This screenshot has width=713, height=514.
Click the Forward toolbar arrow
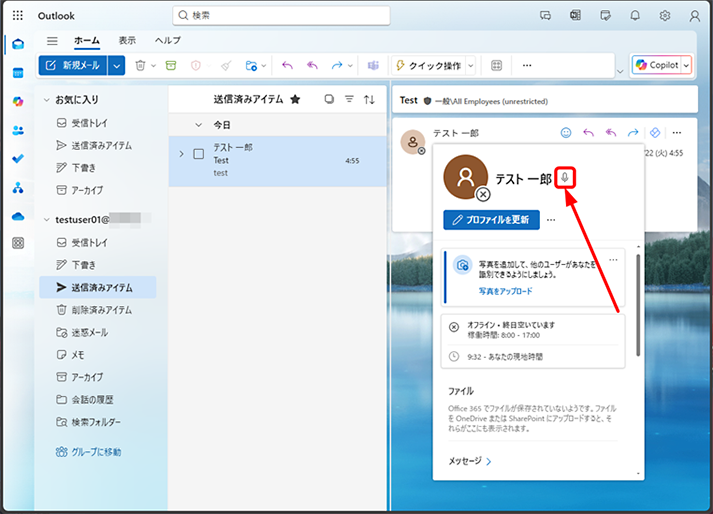pos(336,66)
